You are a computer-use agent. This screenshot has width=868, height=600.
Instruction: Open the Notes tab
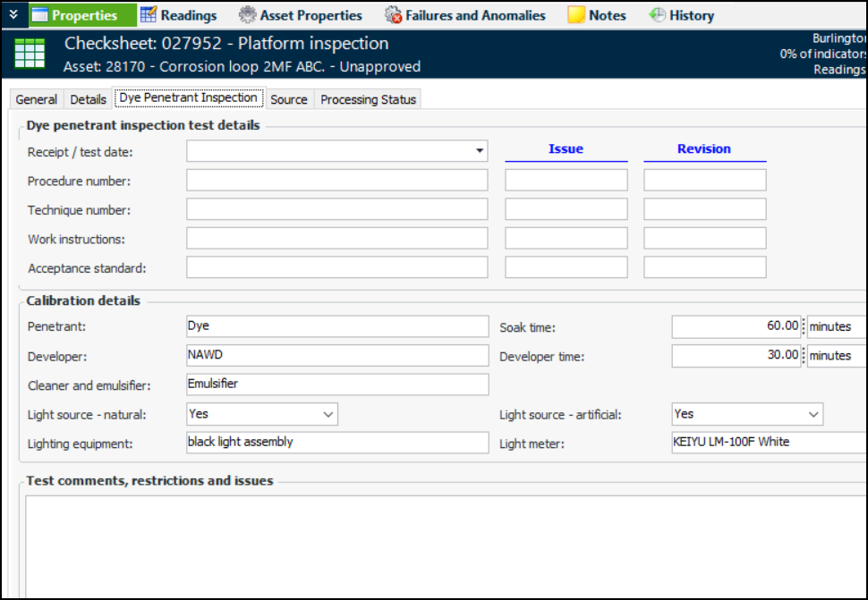point(597,15)
